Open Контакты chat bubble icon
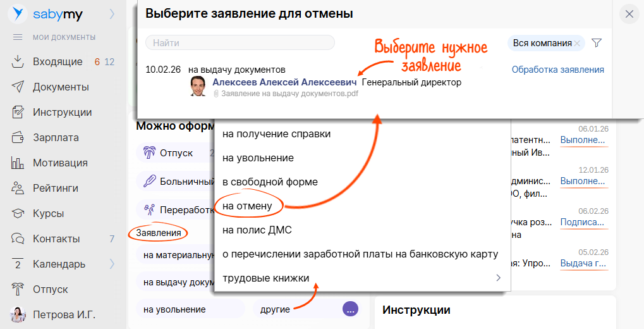The height and width of the screenshot is (329, 644). 18,239
